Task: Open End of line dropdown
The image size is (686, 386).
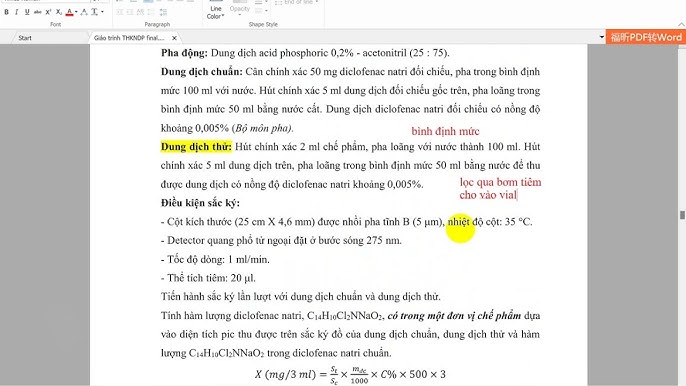Action: [296, 2]
